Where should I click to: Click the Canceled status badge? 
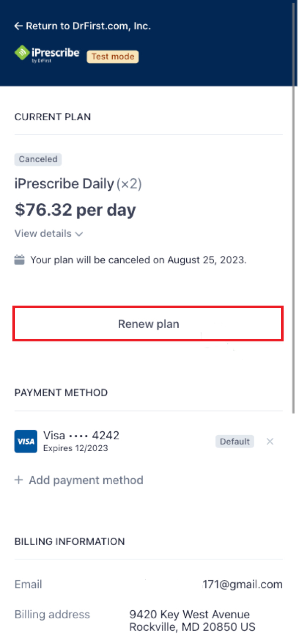tap(38, 160)
